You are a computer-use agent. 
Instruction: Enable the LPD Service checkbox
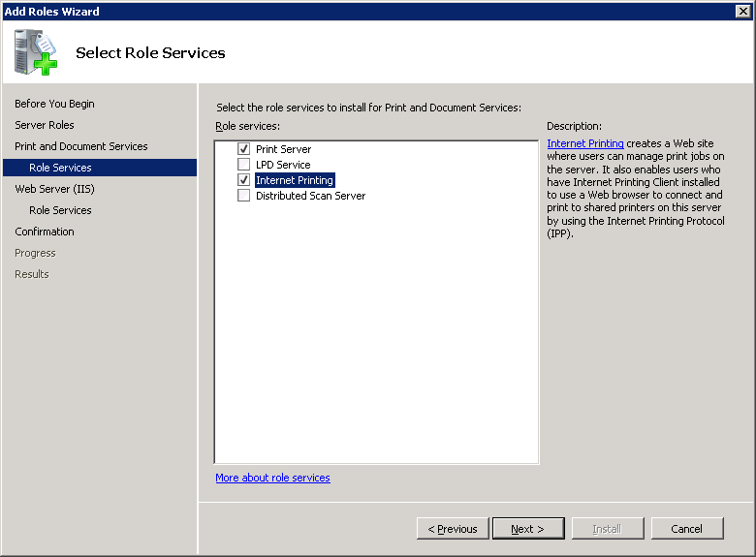[244, 165]
